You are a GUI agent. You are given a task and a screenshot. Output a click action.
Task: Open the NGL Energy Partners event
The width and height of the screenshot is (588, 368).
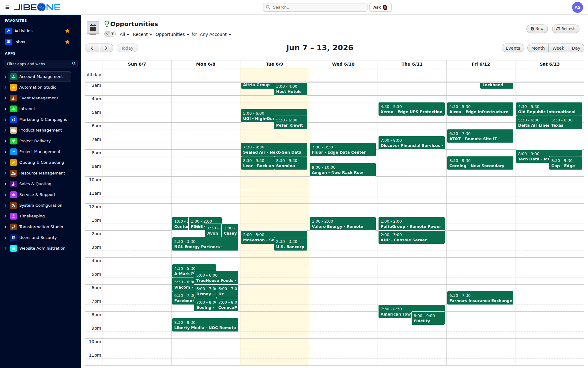pos(205,244)
